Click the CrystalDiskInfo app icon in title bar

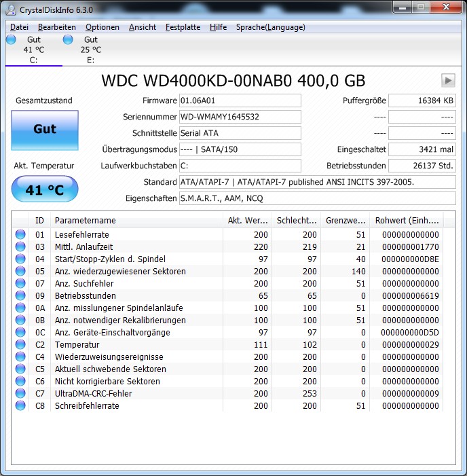[12, 10]
